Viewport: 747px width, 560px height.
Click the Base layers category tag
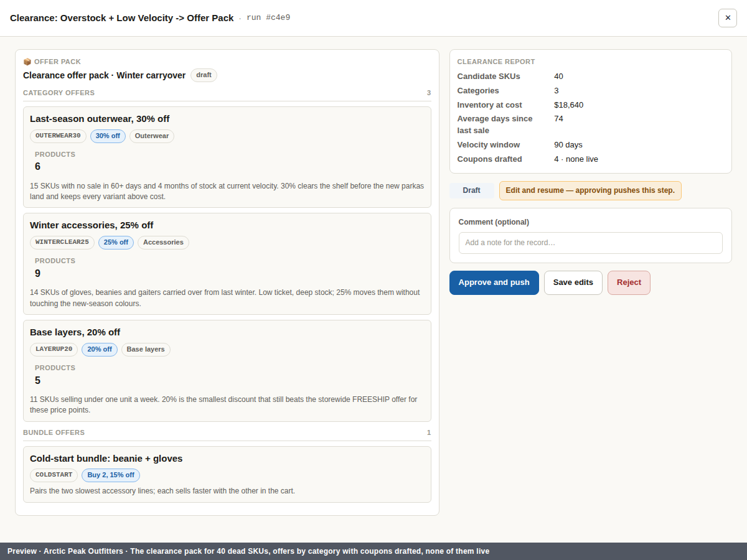pos(146,350)
